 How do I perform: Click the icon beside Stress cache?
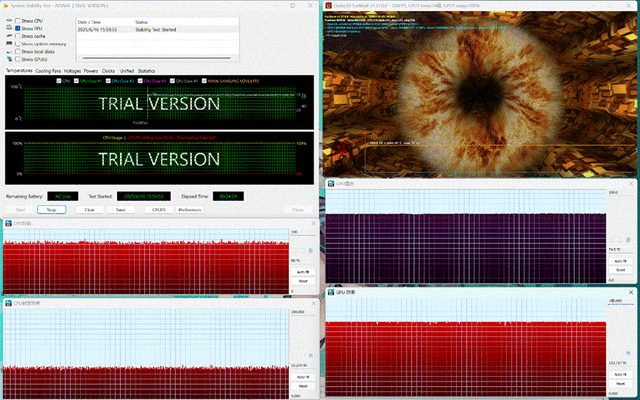pyautogui.click(x=9, y=36)
